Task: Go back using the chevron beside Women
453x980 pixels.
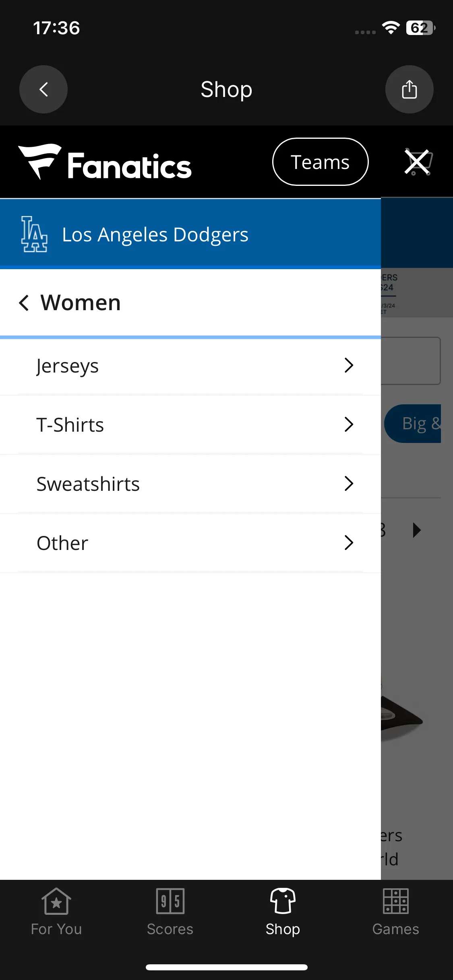Action: pos(24,303)
